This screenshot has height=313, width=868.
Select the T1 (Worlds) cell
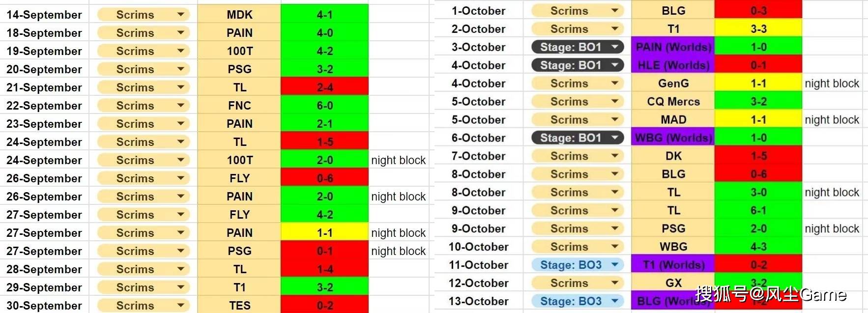point(673,265)
